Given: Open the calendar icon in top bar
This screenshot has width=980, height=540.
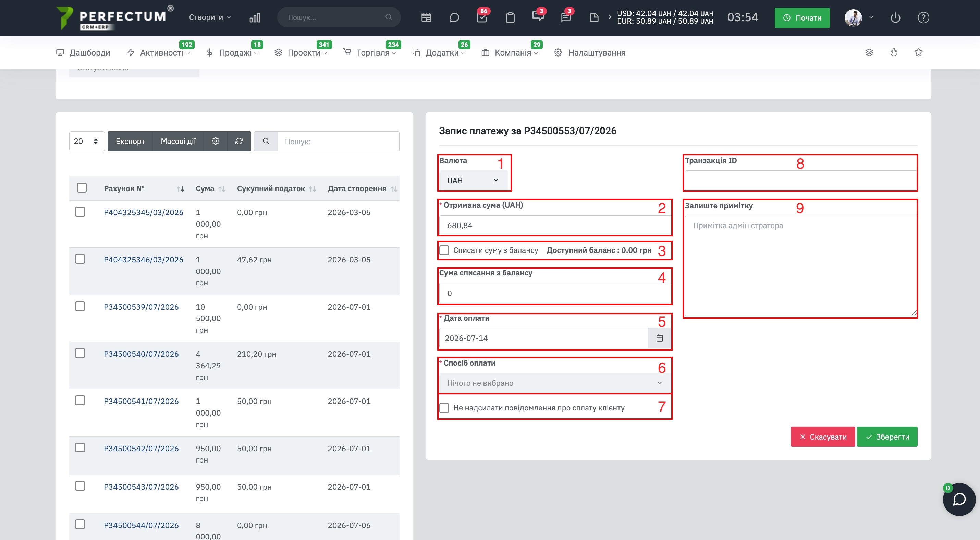Looking at the screenshot, I should coord(426,17).
